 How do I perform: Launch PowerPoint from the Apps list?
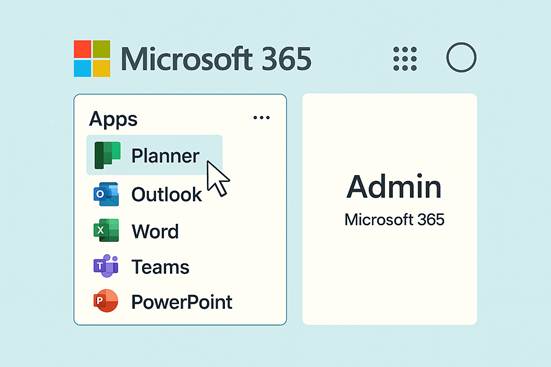click(x=182, y=302)
